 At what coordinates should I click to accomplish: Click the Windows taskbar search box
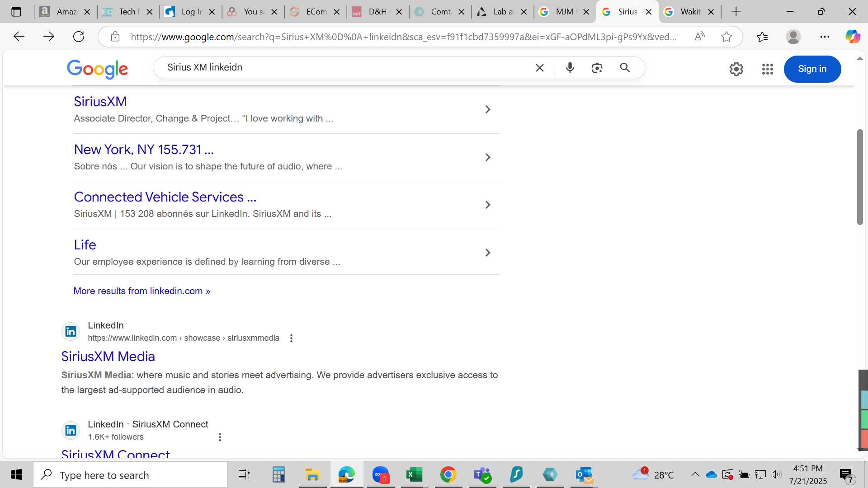130,475
